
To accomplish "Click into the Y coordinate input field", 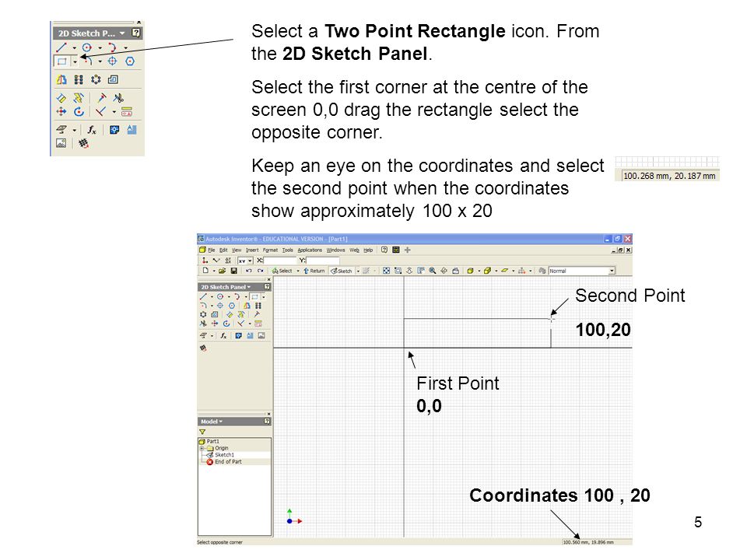I will 322,261.
